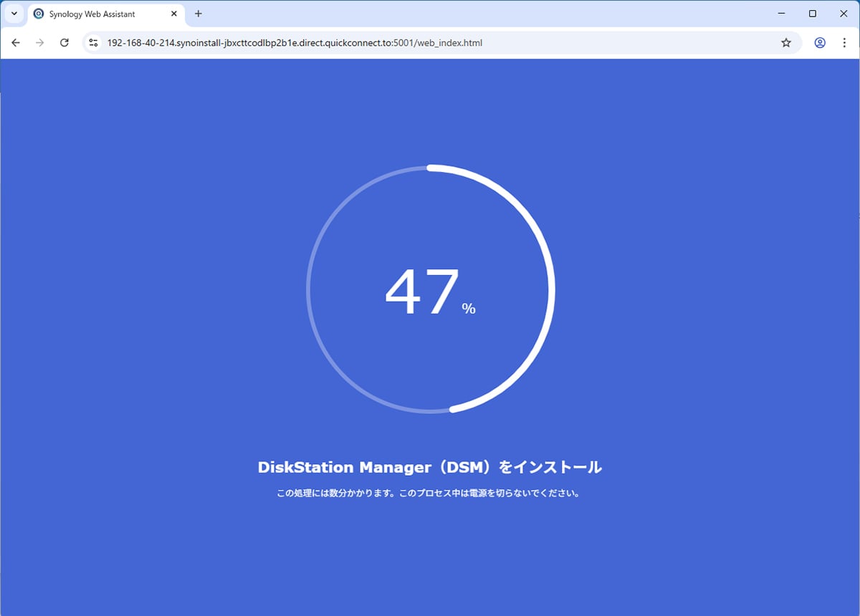Open the Chrome profile icon
The image size is (860, 616).
click(x=820, y=43)
